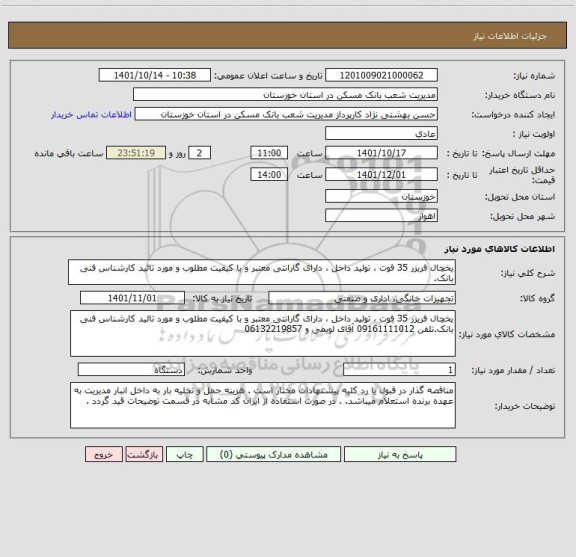Click the response deadline date 1401/10/17
The height and width of the screenshot is (557, 576).
click(x=381, y=153)
